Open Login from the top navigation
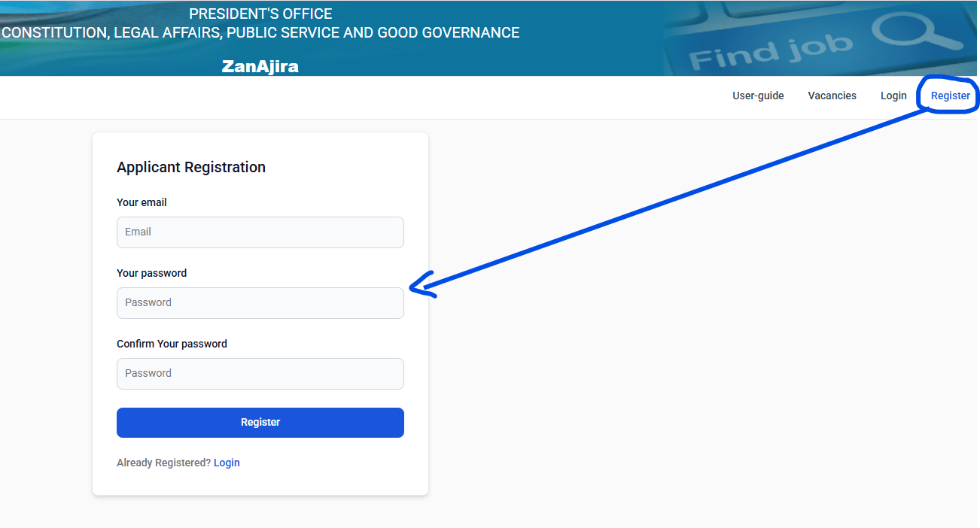The height and width of the screenshot is (528, 980). tap(893, 96)
